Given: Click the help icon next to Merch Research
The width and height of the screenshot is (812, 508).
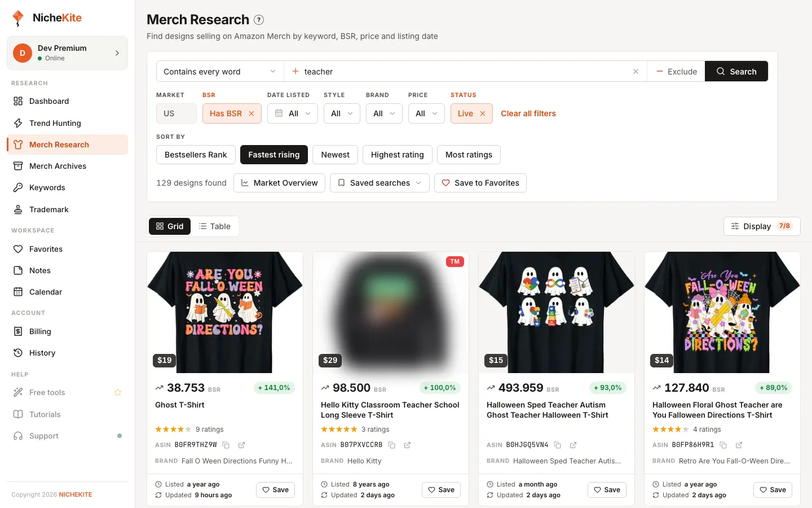Looking at the screenshot, I should coord(259,20).
